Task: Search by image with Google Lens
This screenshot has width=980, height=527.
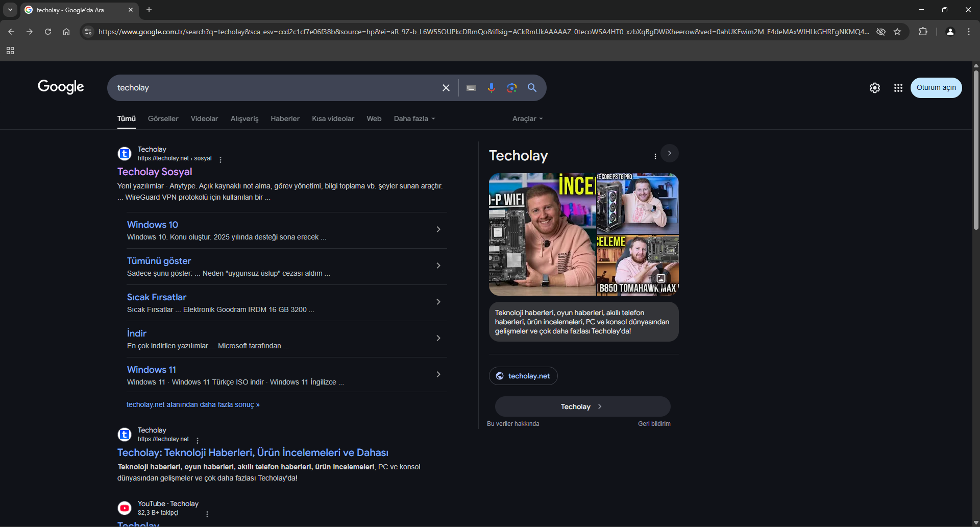Action: (512, 88)
